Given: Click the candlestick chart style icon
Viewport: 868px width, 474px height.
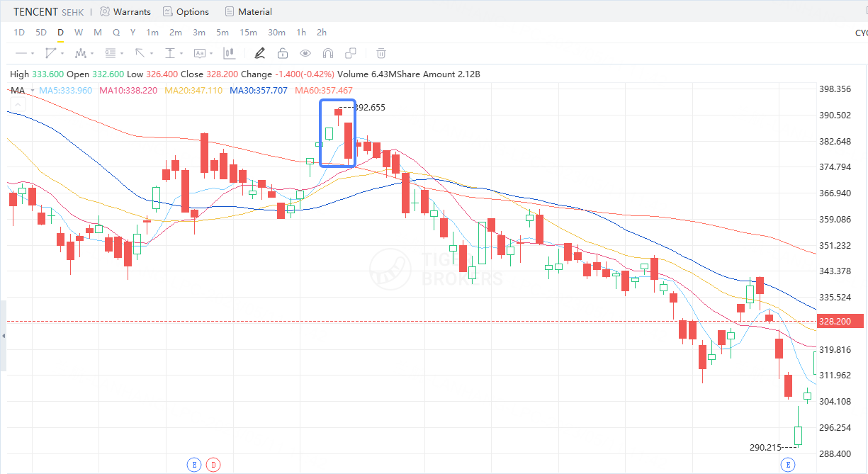Looking at the screenshot, I should 229,53.
